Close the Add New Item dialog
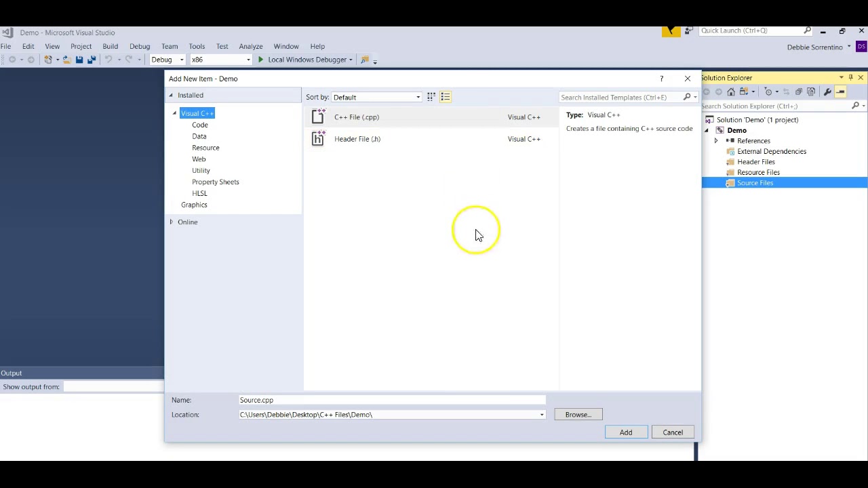Screen dimensions: 868x488 [x=688, y=79]
